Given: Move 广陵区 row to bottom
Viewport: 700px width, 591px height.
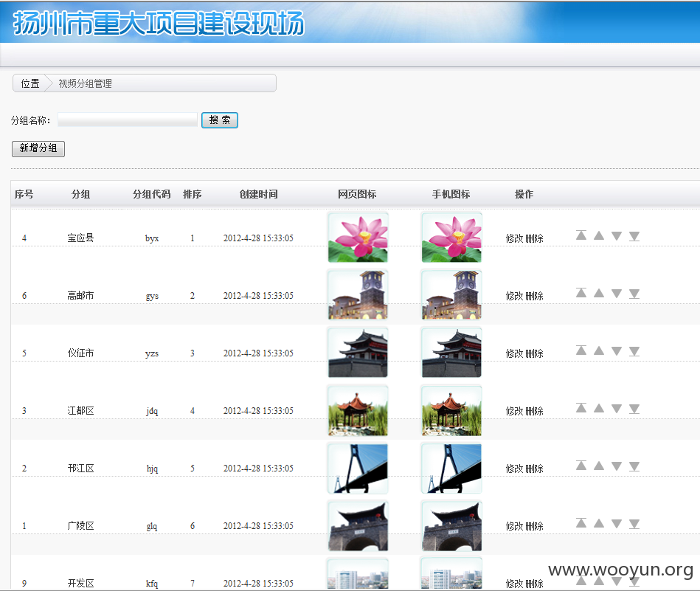Looking at the screenshot, I should [634, 524].
